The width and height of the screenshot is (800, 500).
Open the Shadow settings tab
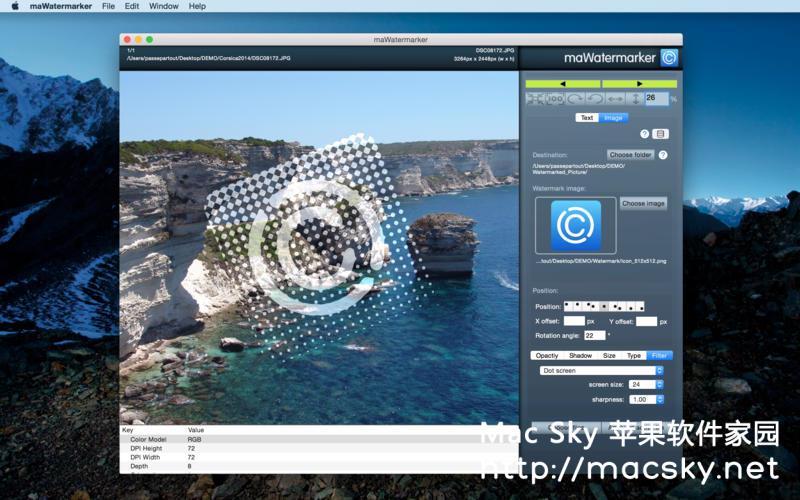[x=581, y=355]
